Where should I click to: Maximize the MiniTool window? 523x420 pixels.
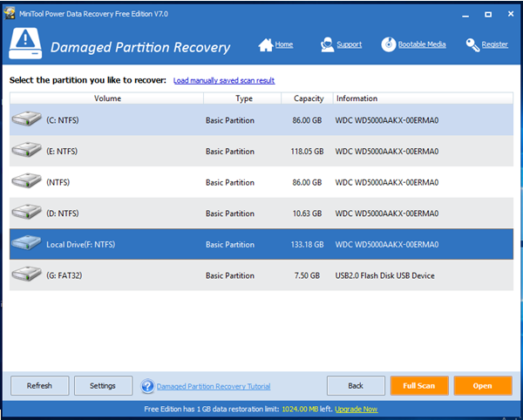pyautogui.click(x=488, y=14)
